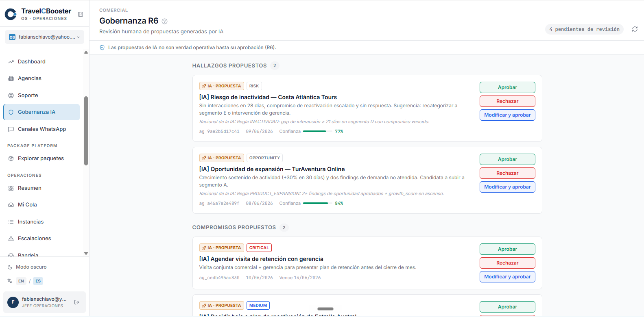This screenshot has width=644, height=317.
Task: Select the Gobernanza IA menu item
Action: click(41, 112)
